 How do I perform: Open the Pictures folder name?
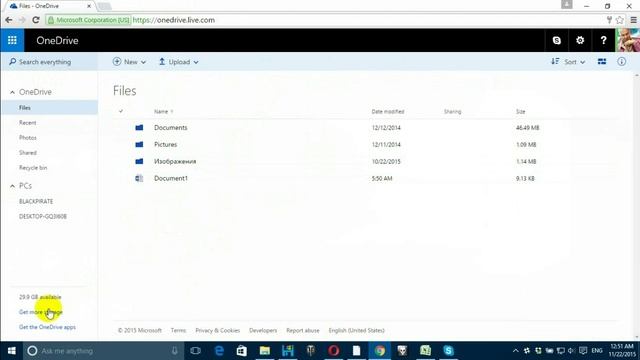[165, 144]
